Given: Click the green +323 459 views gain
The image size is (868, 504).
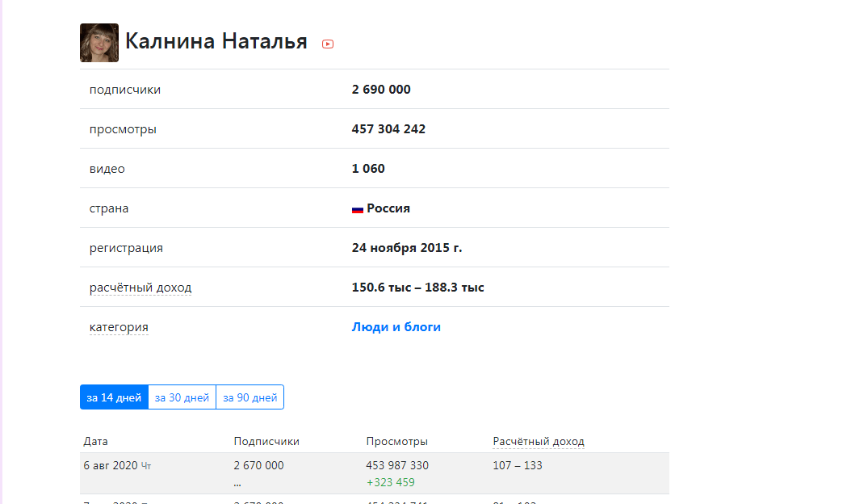Looking at the screenshot, I should coord(390,482).
